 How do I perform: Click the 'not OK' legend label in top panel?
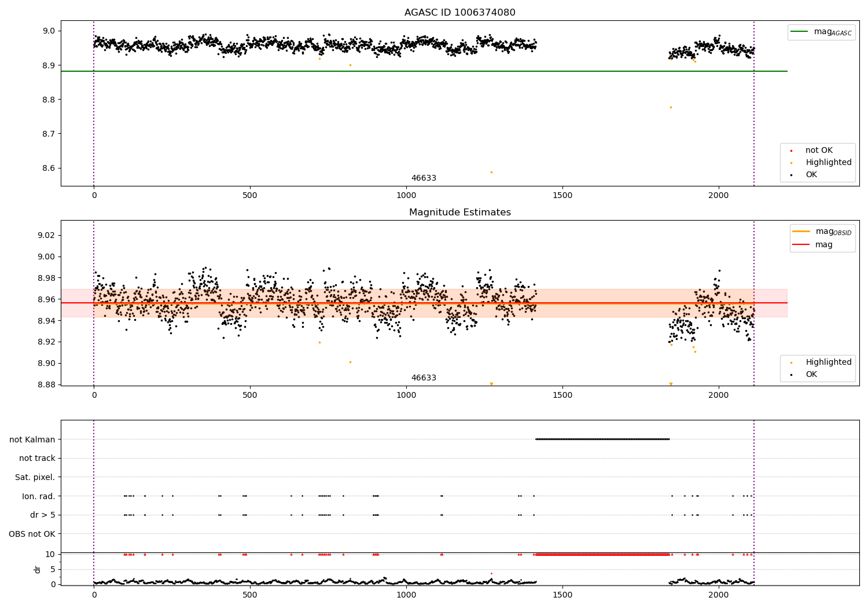(x=819, y=151)
